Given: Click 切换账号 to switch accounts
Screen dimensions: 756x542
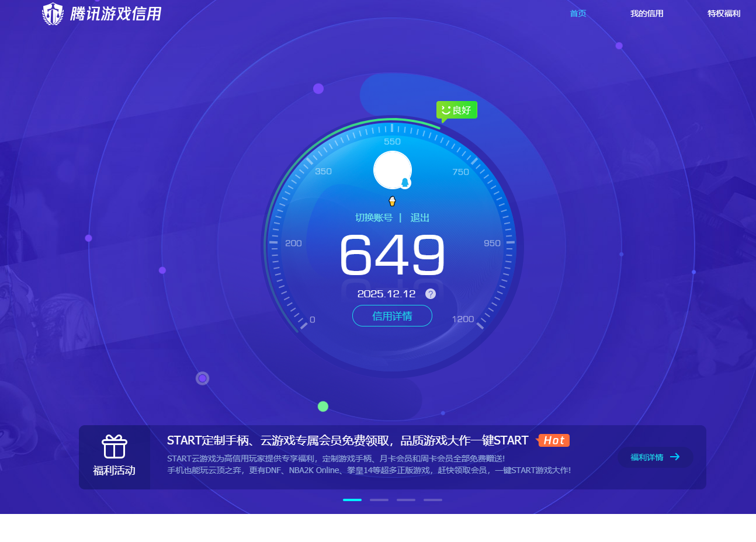Looking at the screenshot, I should pyautogui.click(x=374, y=218).
